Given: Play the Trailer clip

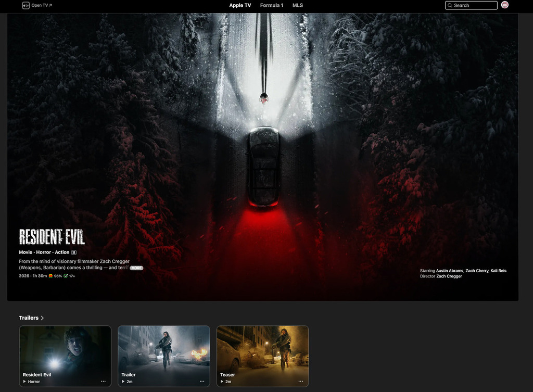Looking at the screenshot, I should click(123, 382).
